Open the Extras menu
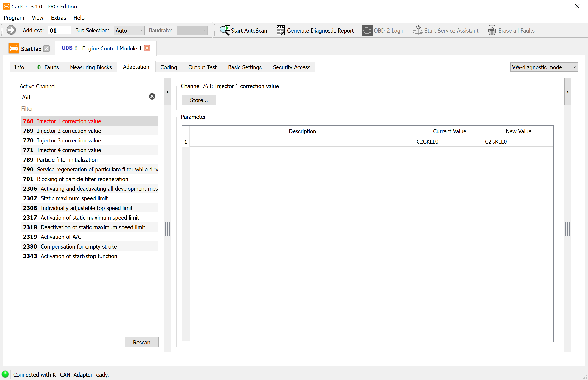 click(x=59, y=18)
